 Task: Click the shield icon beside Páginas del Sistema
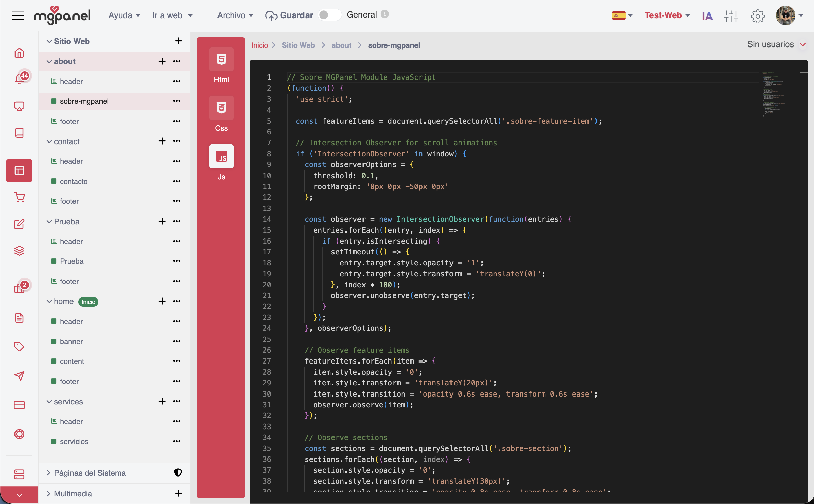[x=178, y=473]
